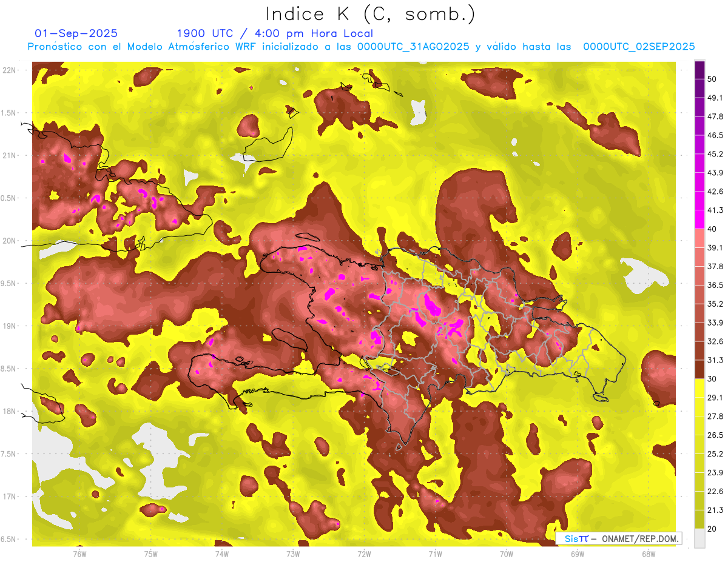Click the legend value '21.3'
Viewport: 728px width, 562px height.
(715, 510)
